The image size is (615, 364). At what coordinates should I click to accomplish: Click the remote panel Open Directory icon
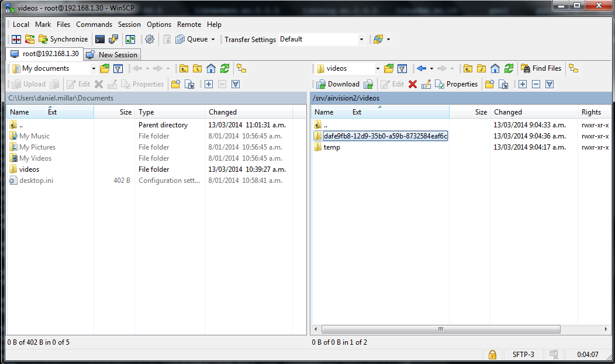tap(389, 69)
